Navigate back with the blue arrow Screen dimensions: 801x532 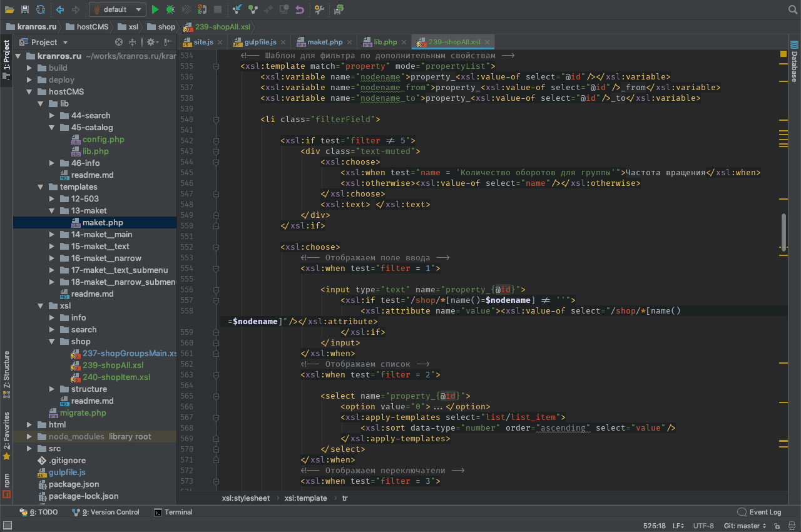(60, 9)
